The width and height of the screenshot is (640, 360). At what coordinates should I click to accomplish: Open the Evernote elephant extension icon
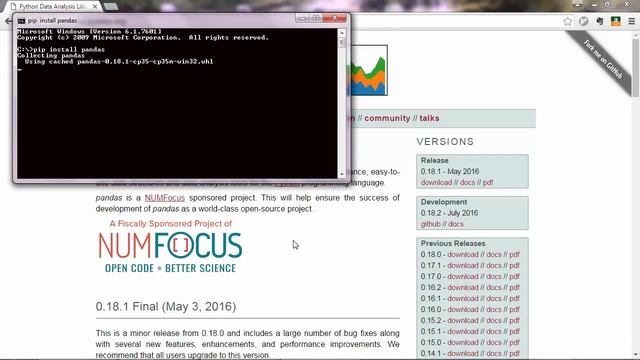point(600,21)
